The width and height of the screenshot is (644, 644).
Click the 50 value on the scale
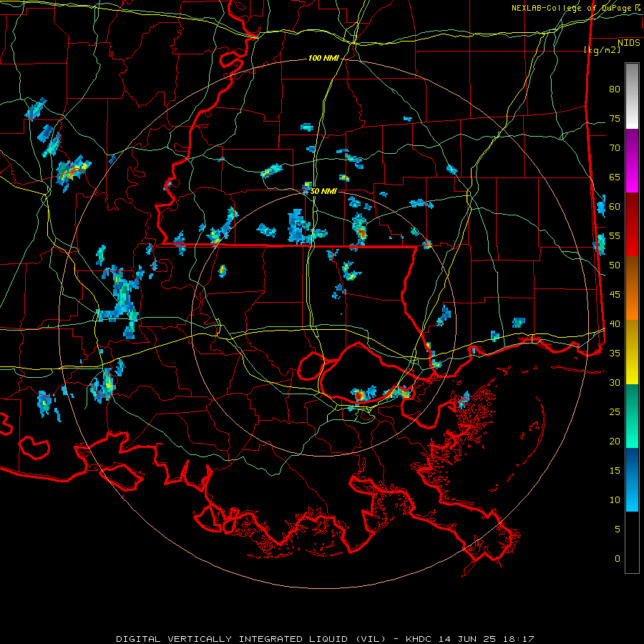[x=615, y=265]
